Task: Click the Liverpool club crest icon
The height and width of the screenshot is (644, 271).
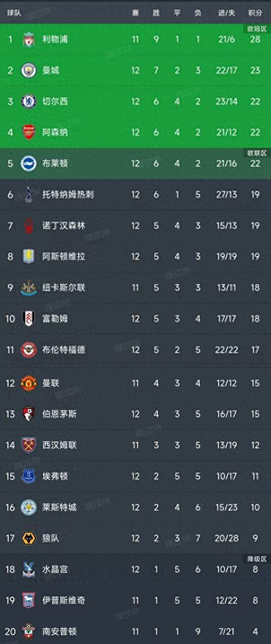Action: click(x=29, y=39)
